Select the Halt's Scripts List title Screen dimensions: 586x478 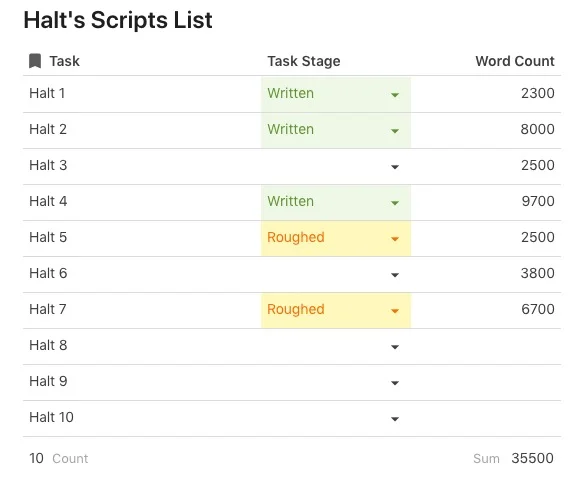pos(118,20)
